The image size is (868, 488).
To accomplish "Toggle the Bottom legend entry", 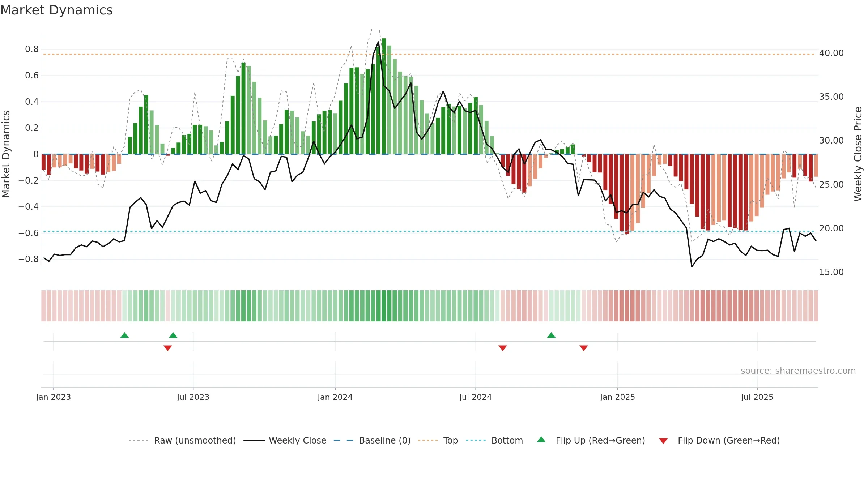I will click(494, 440).
